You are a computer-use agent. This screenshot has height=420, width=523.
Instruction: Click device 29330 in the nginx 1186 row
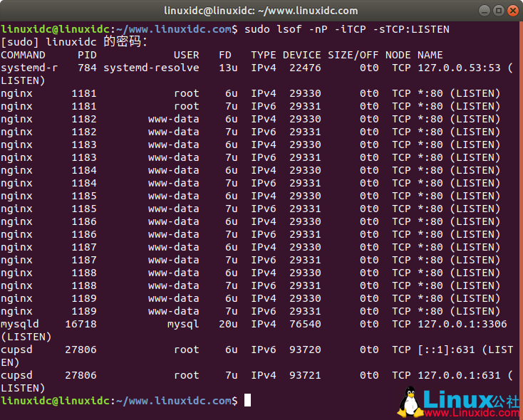305,221
